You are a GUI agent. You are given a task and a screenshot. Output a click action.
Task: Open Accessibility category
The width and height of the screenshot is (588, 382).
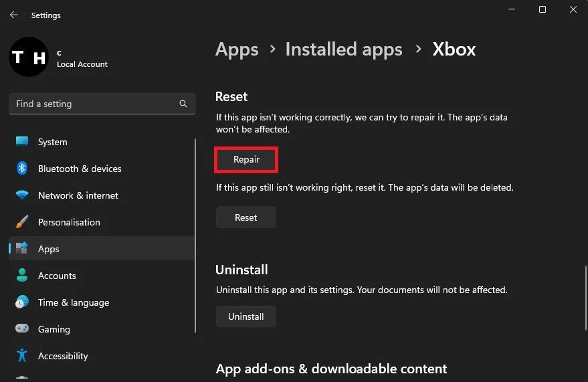tap(102, 356)
